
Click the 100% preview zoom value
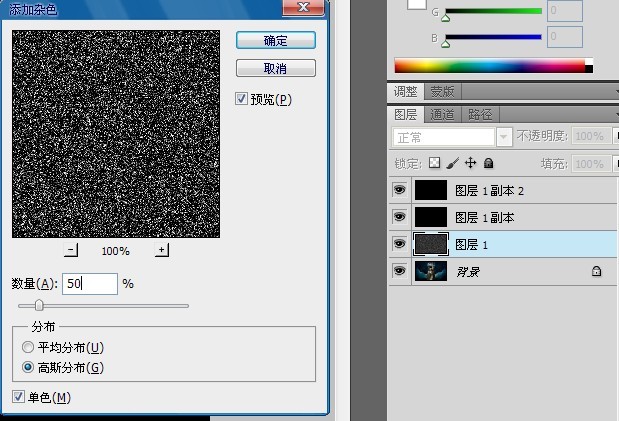pyautogui.click(x=116, y=251)
